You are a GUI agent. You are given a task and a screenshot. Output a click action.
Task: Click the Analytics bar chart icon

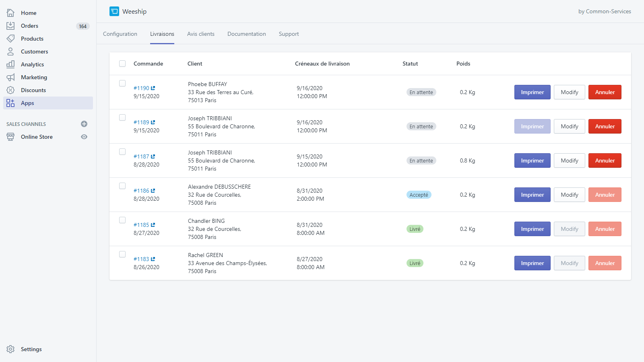click(x=10, y=64)
